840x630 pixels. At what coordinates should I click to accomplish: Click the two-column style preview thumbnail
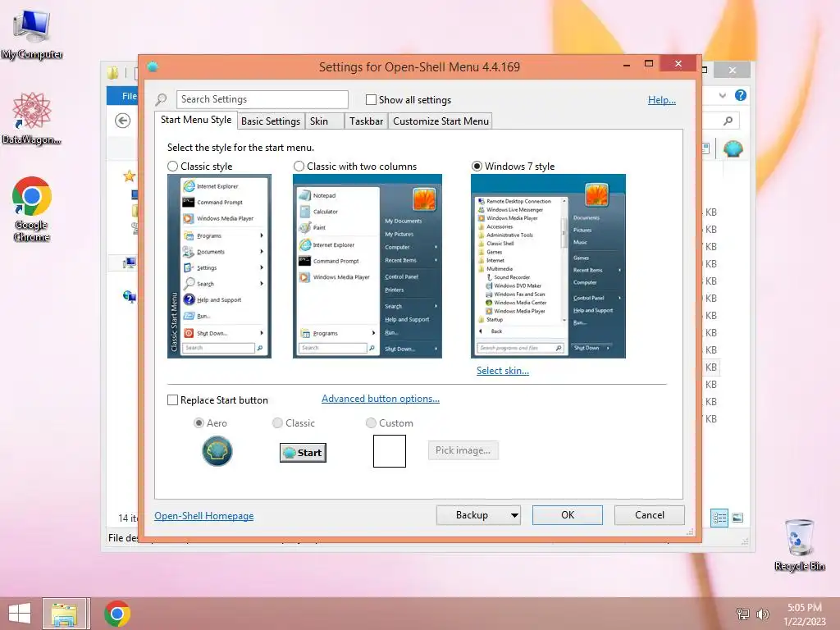(x=367, y=267)
